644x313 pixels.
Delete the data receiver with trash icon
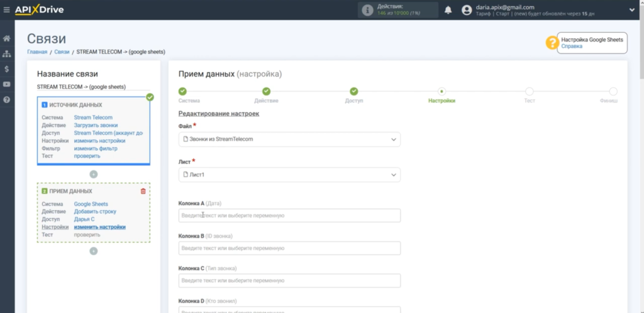click(x=143, y=191)
